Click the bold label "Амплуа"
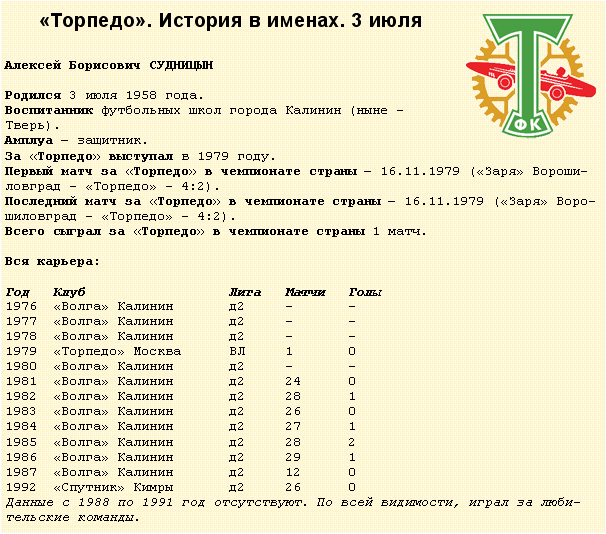 pos(29,140)
